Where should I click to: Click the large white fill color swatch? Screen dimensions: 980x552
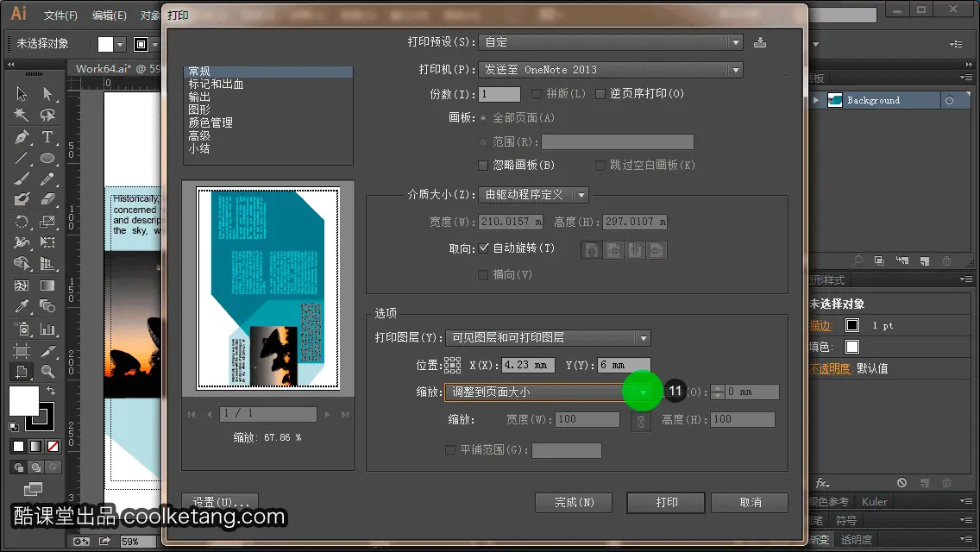[24, 401]
